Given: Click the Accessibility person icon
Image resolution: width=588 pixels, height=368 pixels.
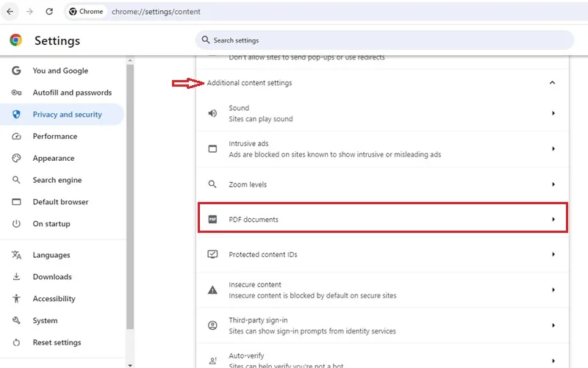Looking at the screenshot, I should [16, 299].
